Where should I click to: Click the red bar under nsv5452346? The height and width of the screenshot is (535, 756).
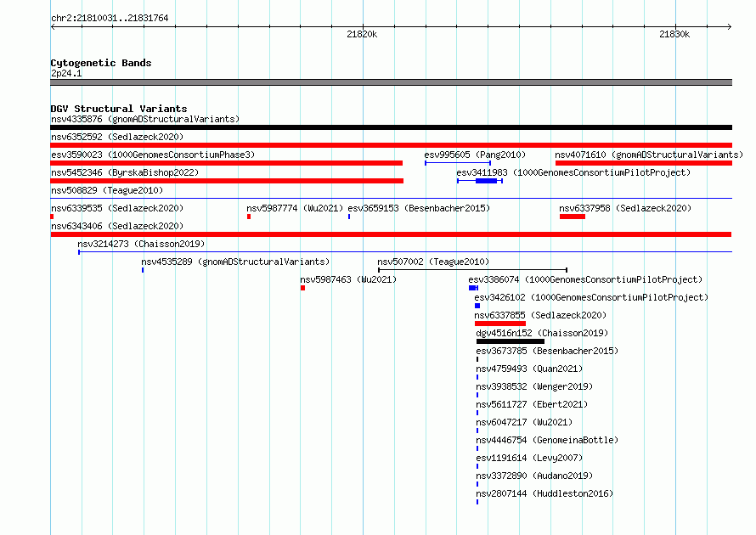tap(227, 181)
